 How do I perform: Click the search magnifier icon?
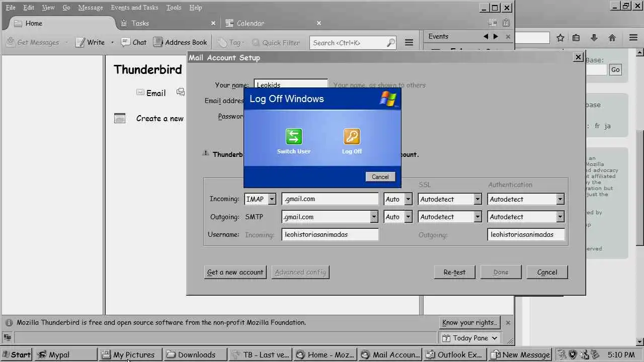391,43
